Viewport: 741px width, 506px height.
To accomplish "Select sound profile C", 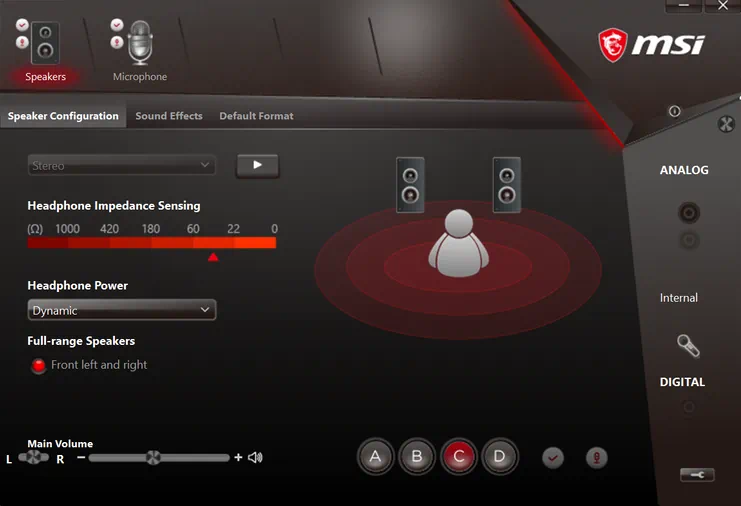I will [458, 456].
